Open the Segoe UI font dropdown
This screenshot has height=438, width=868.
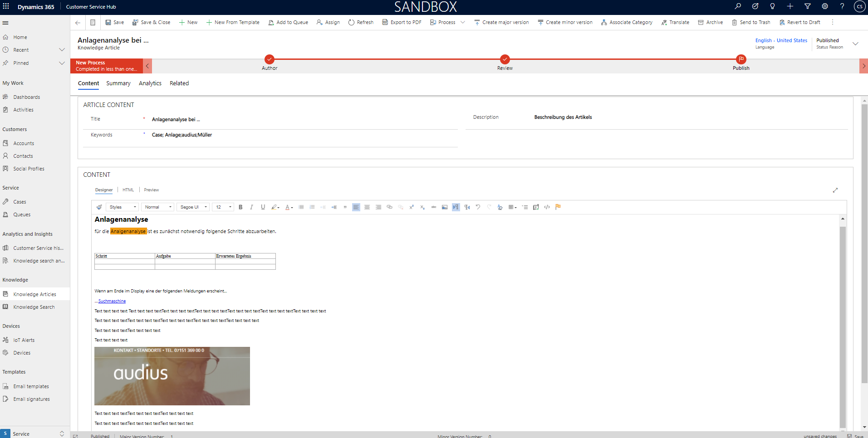click(x=192, y=207)
